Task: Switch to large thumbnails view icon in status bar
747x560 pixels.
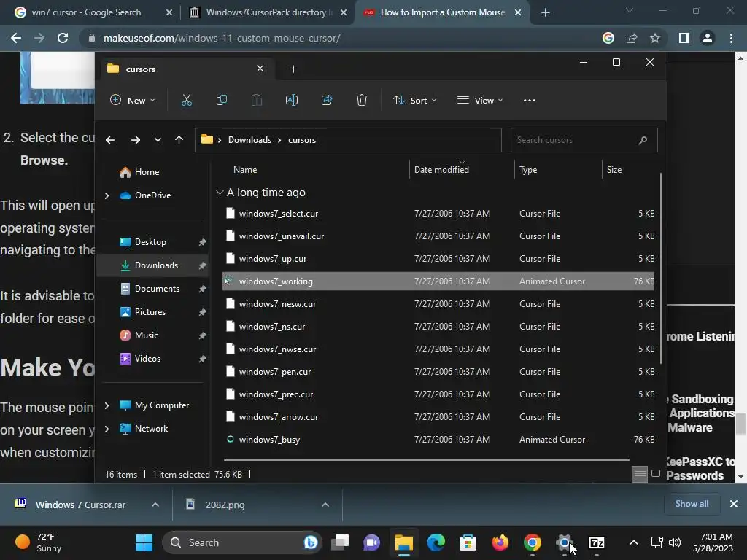Action: 656,474
